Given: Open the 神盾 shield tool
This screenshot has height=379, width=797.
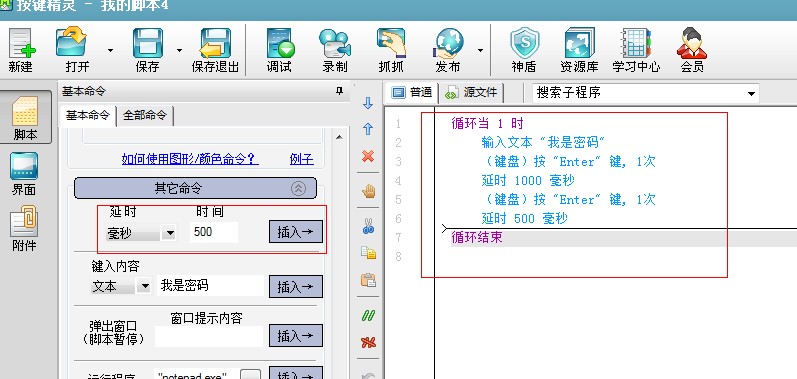Looking at the screenshot, I should [524, 49].
